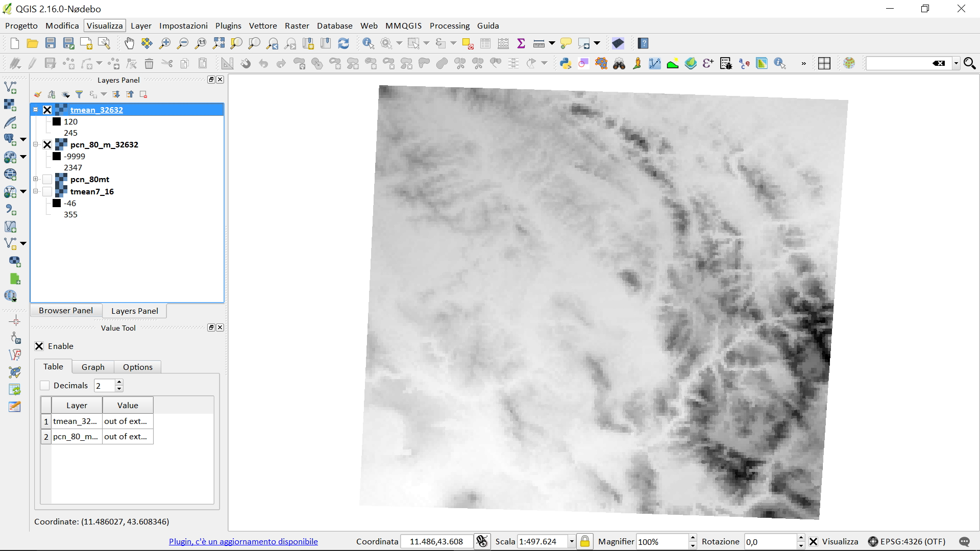The height and width of the screenshot is (551, 980).
Task: Switch to the Graph tab
Action: tap(93, 367)
